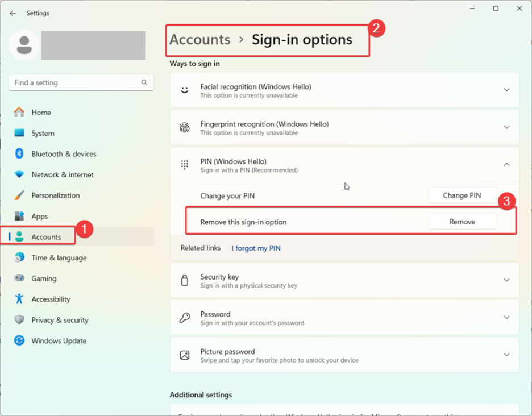Select Network & internet

coord(81,174)
